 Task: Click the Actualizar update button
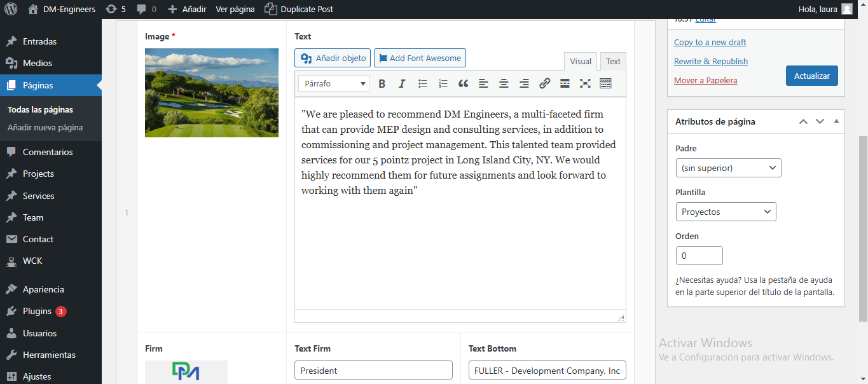tap(812, 76)
